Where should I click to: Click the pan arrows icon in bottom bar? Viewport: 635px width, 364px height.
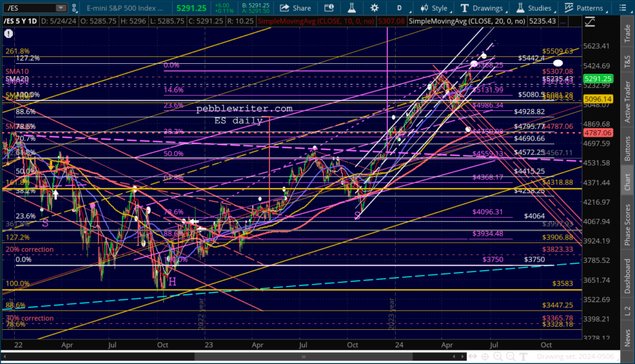[x=473, y=357]
